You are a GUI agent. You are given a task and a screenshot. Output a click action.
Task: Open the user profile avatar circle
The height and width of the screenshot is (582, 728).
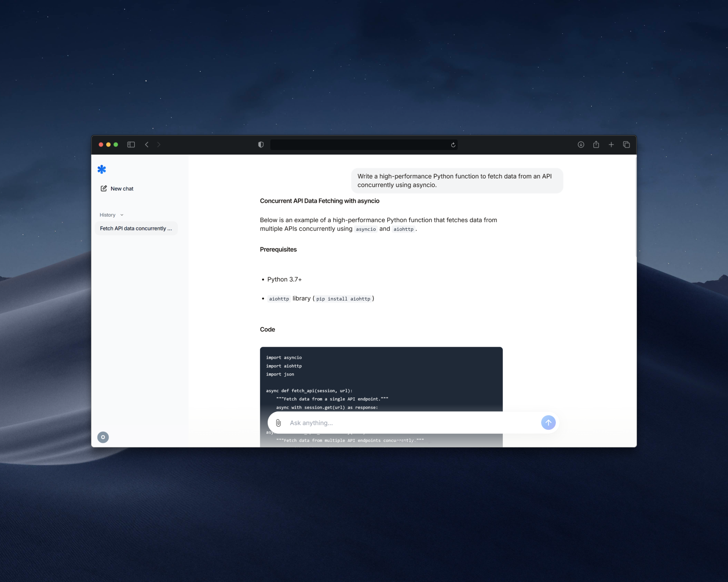(103, 437)
